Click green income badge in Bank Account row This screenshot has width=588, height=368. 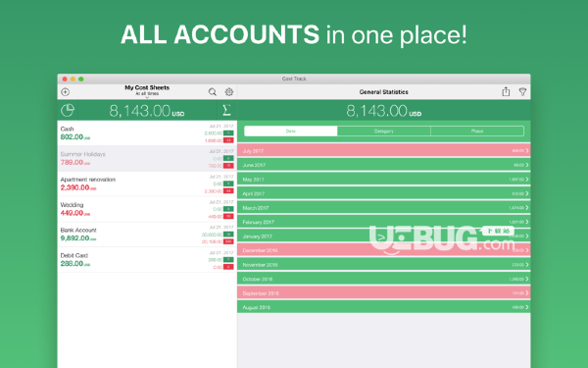[x=228, y=235]
